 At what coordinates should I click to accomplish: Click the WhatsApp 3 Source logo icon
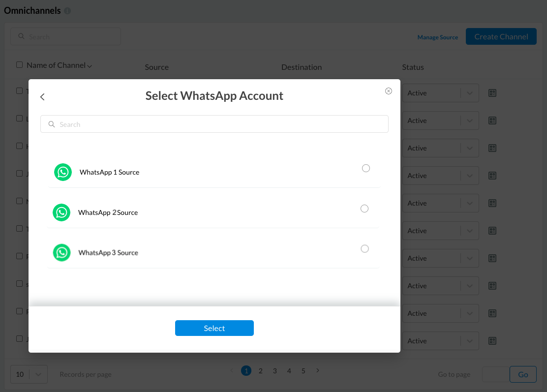click(x=62, y=252)
